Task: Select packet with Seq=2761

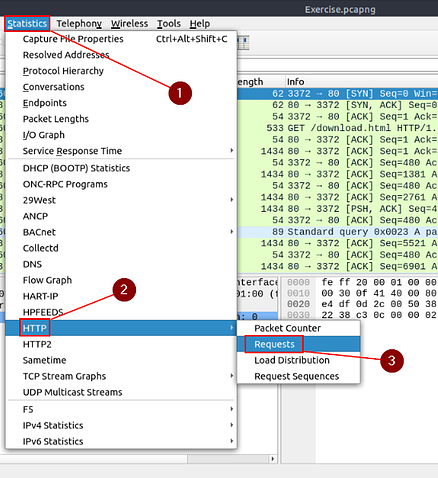Action: (x=337, y=197)
